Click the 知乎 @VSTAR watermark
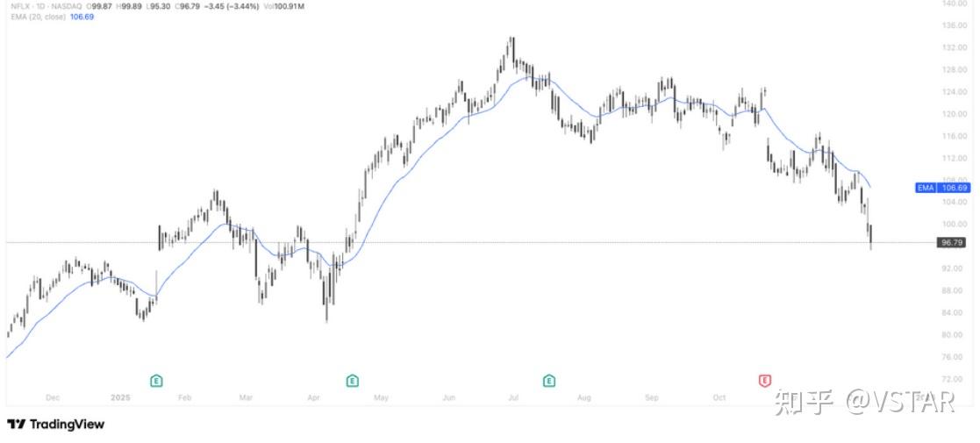 click(863, 402)
